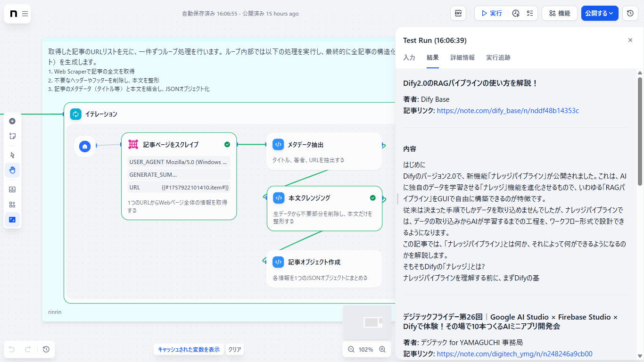Click the undo arrow icon
The image size is (644, 362).
pyautogui.click(x=12, y=349)
